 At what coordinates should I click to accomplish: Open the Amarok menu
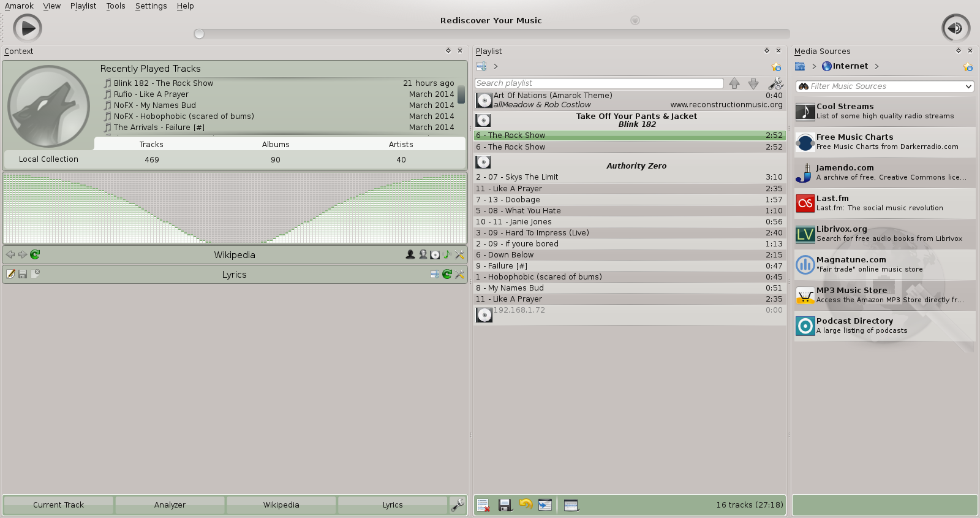coord(19,6)
